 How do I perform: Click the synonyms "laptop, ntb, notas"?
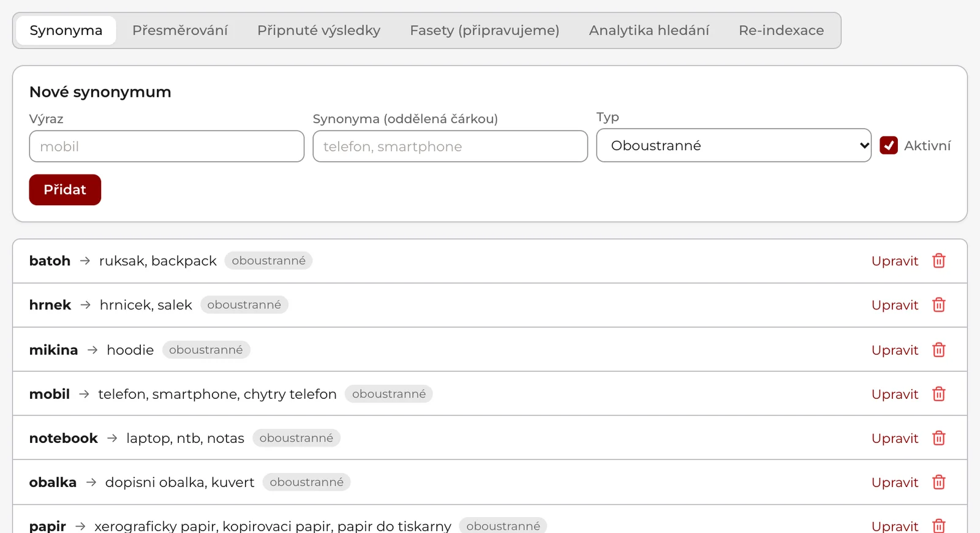[x=185, y=438]
